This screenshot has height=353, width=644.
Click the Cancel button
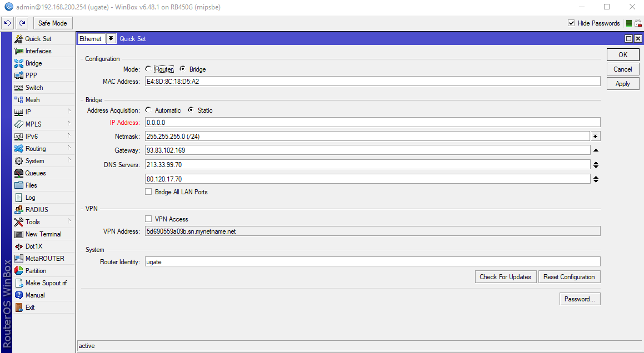coord(623,69)
